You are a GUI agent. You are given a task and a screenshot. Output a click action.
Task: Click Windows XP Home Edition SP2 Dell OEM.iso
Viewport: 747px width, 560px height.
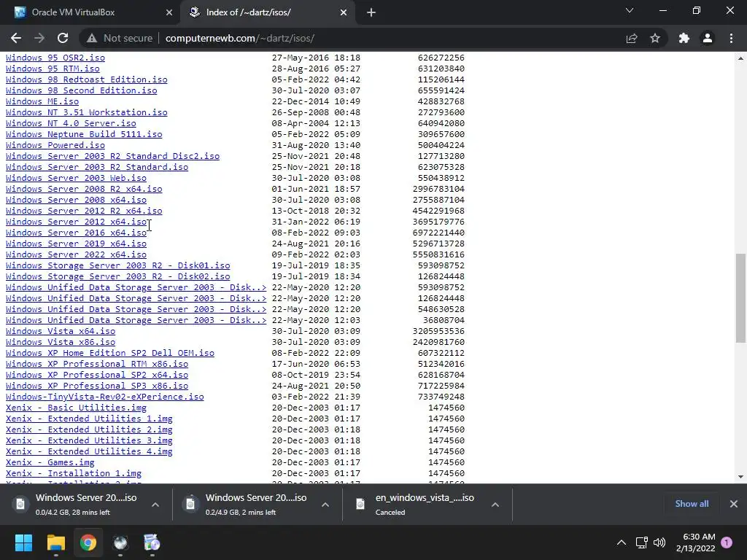point(110,354)
